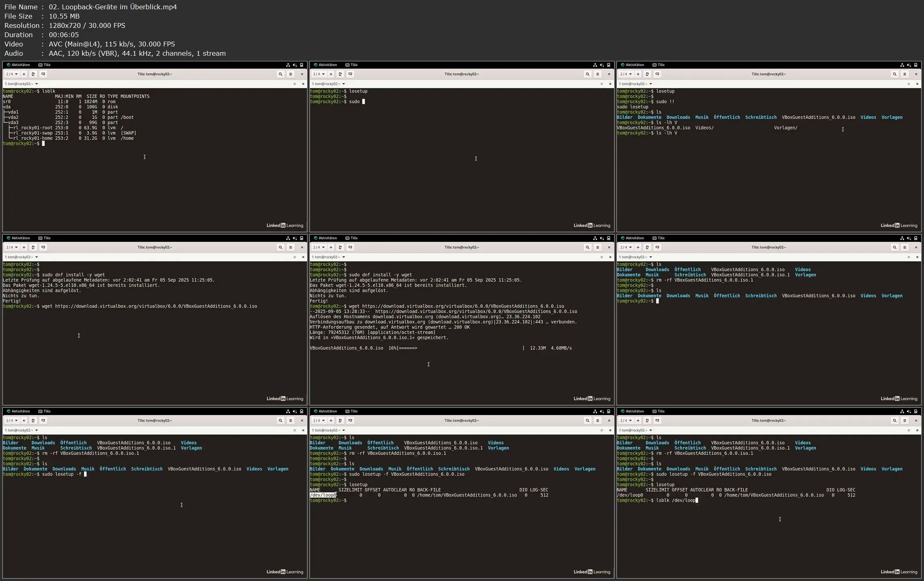
Task: Open the Tilix app menu above the highlighted /dev/loop0 window
Action: click(351, 411)
